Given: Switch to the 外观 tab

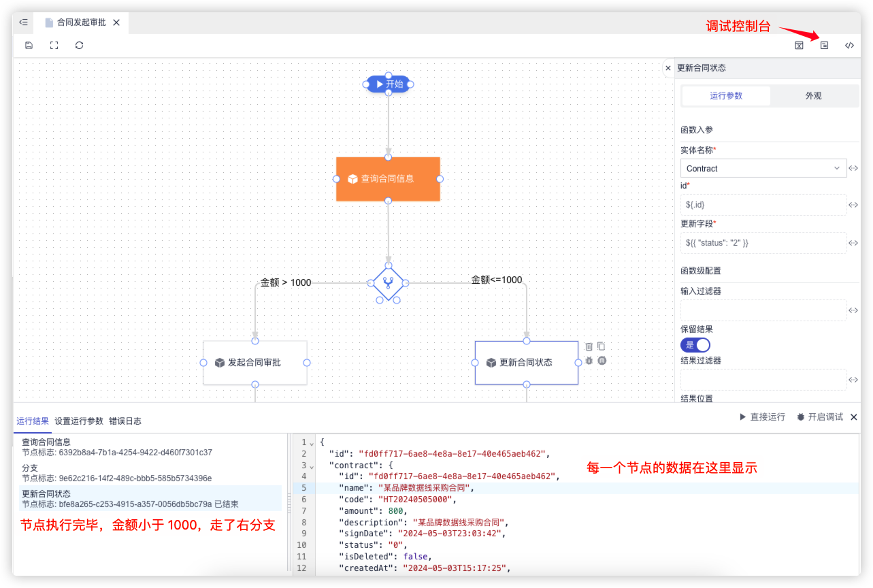Looking at the screenshot, I should pyautogui.click(x=813, y=96).
